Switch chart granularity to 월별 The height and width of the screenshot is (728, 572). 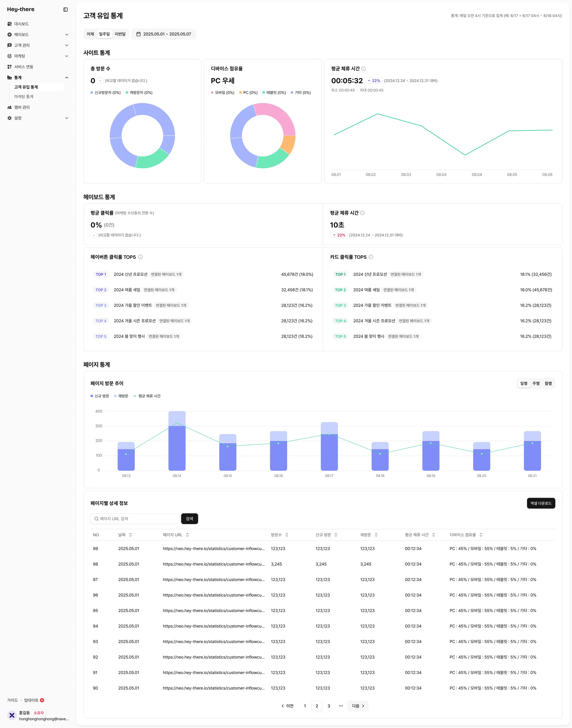(x=548, y=383)
